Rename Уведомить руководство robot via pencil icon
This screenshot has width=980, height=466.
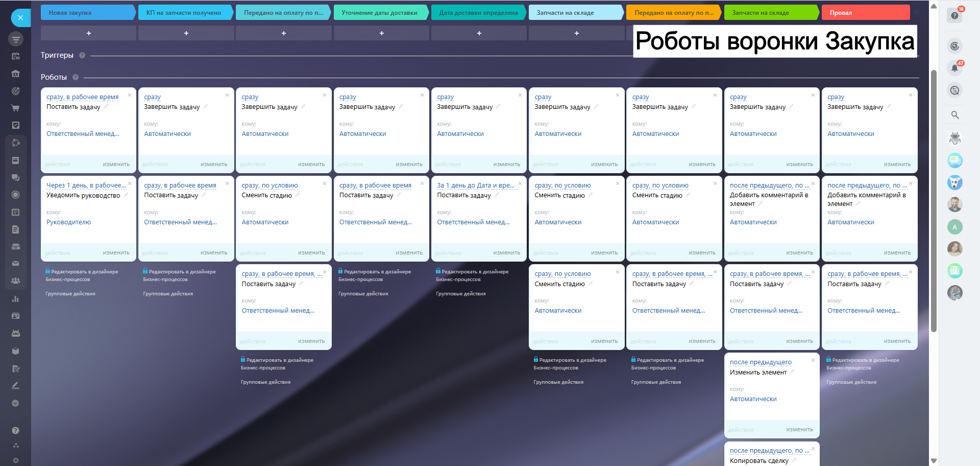coord(126,195)
